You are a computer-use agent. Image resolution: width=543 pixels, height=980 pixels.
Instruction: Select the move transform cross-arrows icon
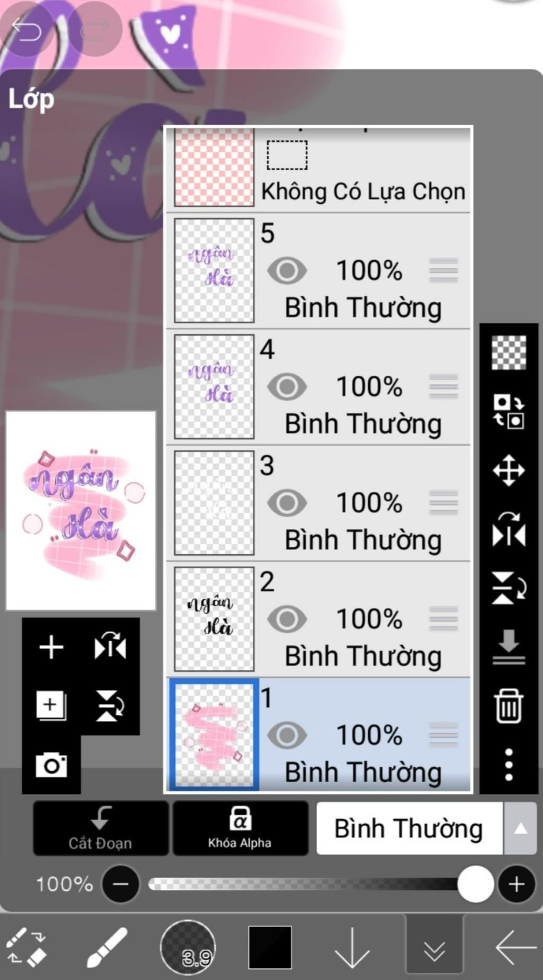[x=509, y=470]
